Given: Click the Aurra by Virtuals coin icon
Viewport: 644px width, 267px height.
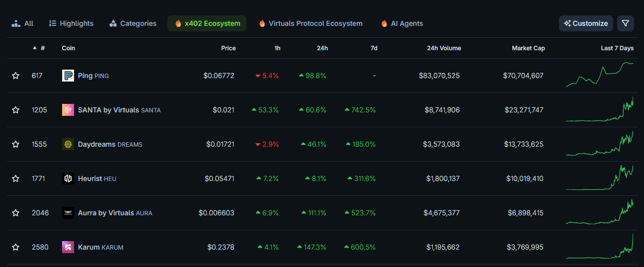Looking at the screenshot, I should pyautogui.click(x=68, y=213).
